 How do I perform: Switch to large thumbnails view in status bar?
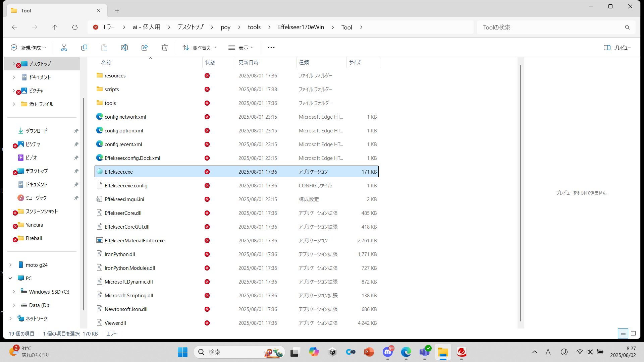click(x=633, y=334)
